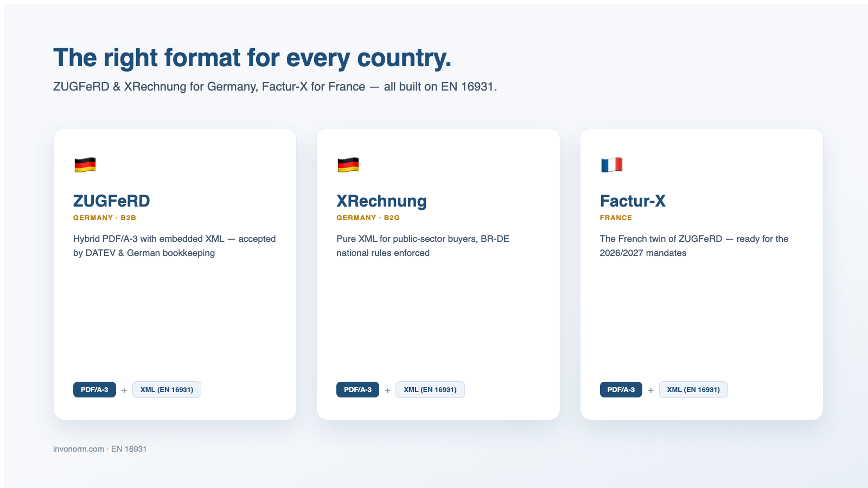The width and height of the screenshot is (868, 488).
Task: Click the GERMANY · B2B label
Action: (105, 218)
